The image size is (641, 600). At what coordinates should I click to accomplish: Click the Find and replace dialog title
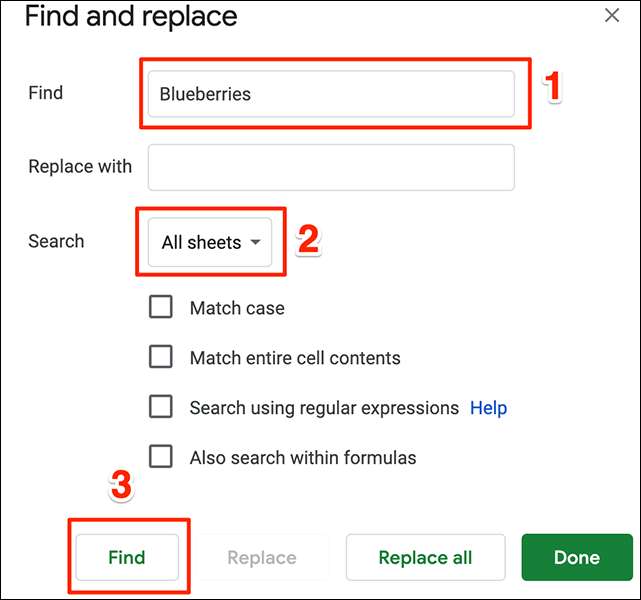coord(131,17)
